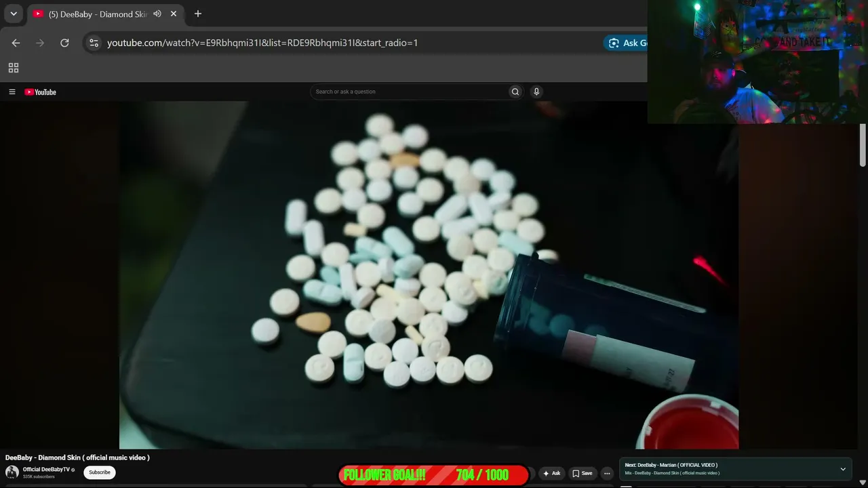Open the tab search dropdown arrow
The height and width of the screenshot is (488, 868).
14,14
